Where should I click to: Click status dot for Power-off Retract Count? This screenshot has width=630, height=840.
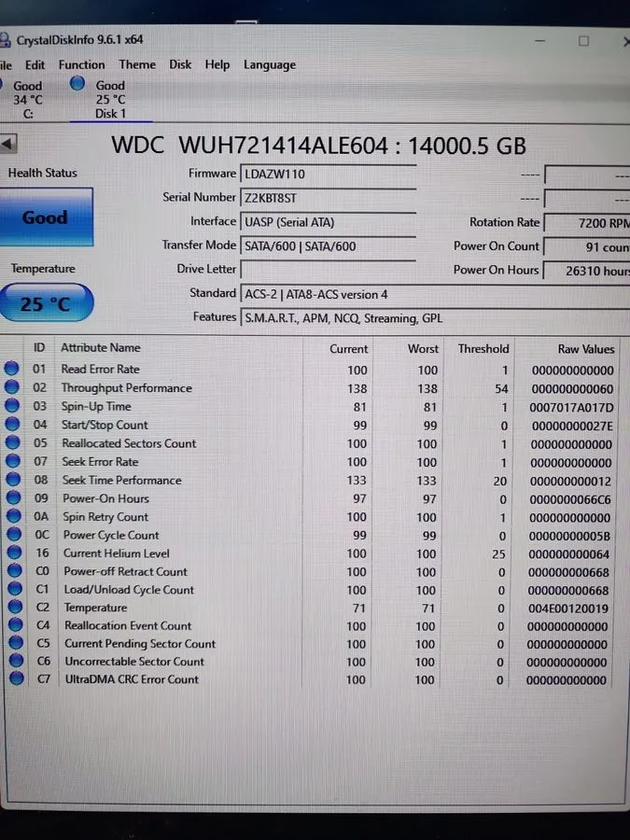(14, 570)
